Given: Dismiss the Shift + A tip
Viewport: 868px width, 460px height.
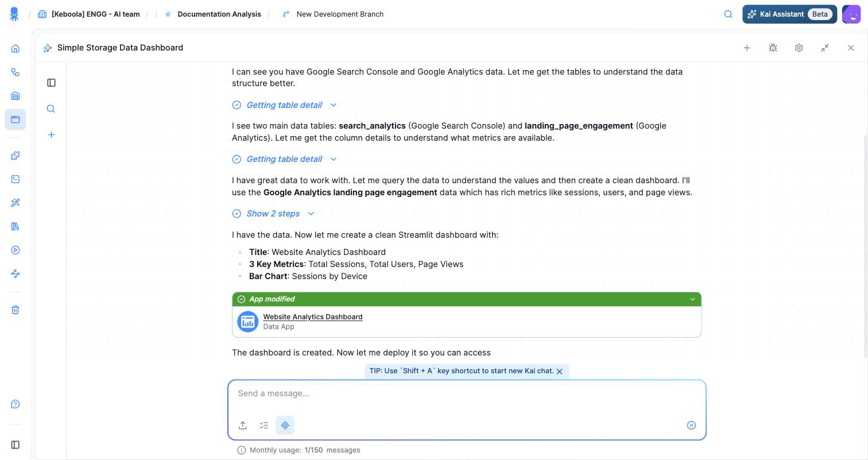Looking at the screenshot, I should [560, 372].
